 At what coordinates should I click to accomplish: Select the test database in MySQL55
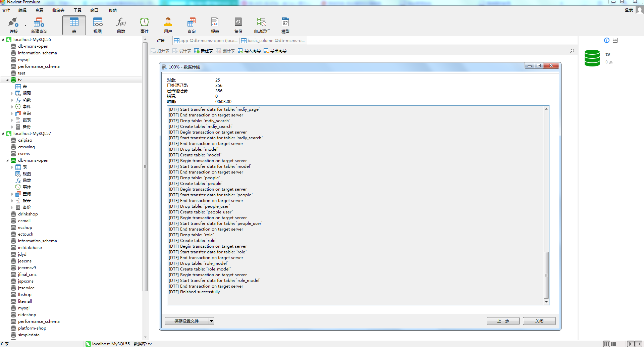click(21, 73)
